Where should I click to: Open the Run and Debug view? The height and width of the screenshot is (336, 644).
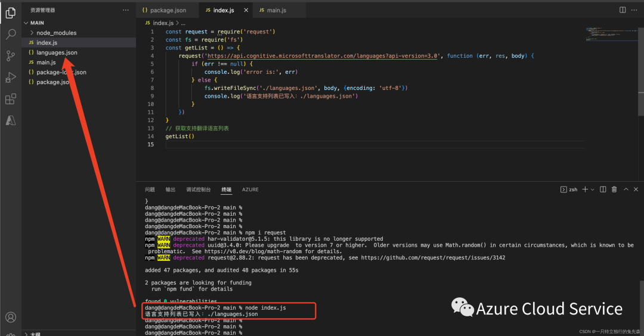11,77
